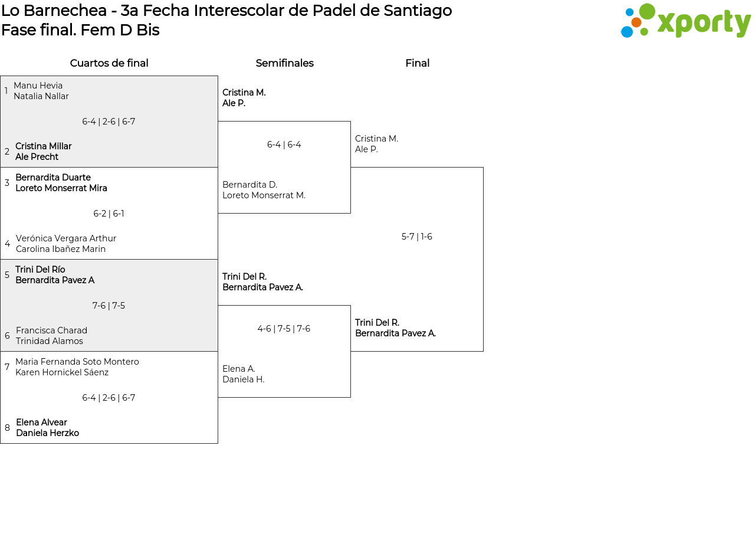
Task: Click the Semifinales column header
Action: pos(284,63)
